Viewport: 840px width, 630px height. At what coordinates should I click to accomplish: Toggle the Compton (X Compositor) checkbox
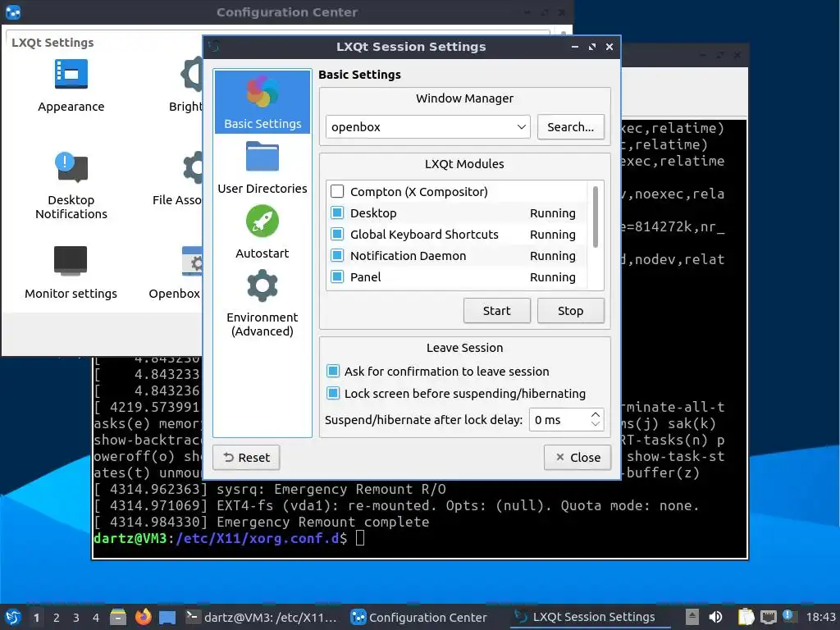tap(337, 191)
